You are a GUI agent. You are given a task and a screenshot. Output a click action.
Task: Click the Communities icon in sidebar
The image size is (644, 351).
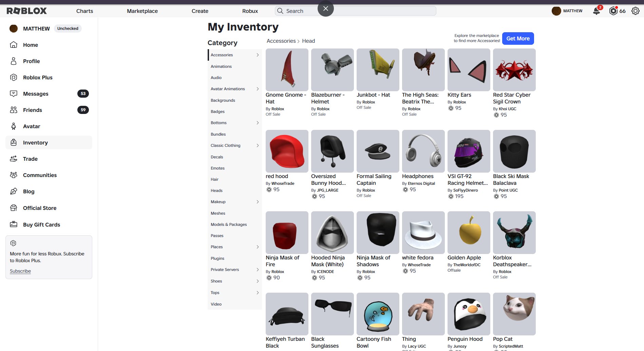14,175
